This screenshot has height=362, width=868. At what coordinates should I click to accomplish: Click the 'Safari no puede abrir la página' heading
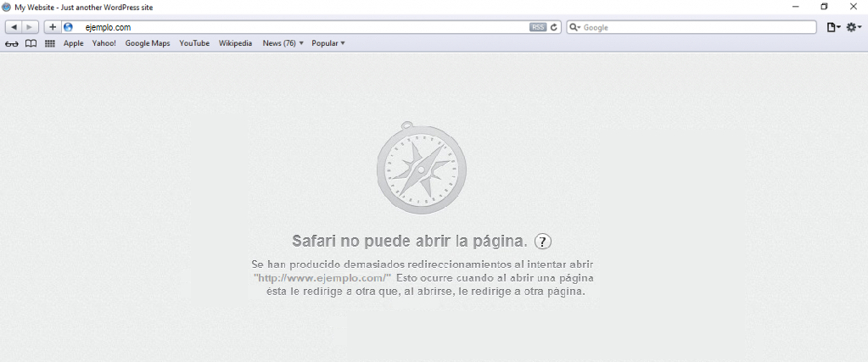coord(410,242)
